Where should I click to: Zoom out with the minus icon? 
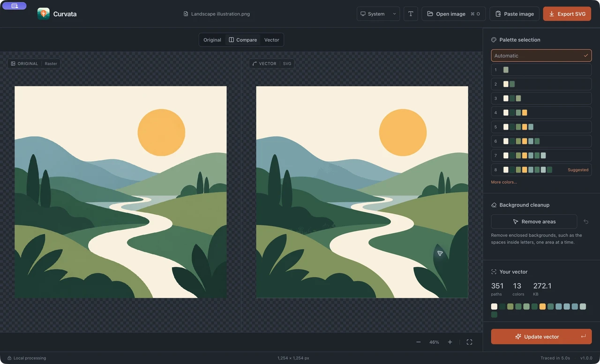(419, 342)
